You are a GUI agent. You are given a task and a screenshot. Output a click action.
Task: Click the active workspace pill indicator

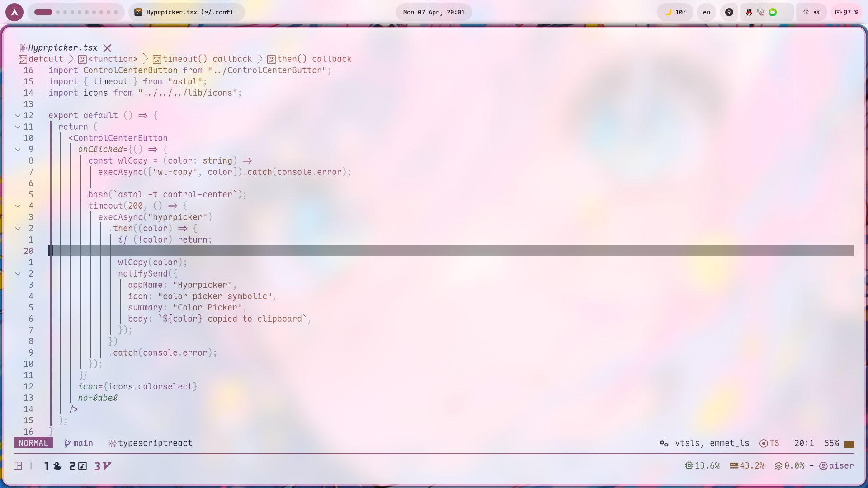(x=43, y=12)
